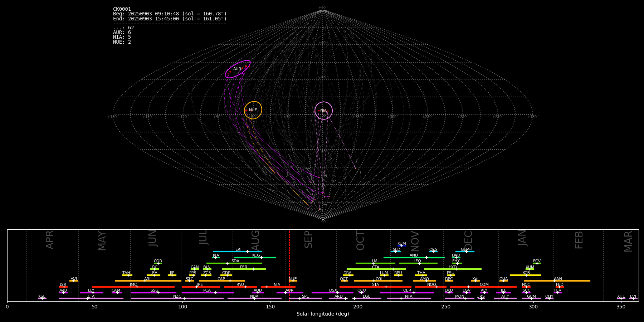Click the 200 tick on longitude axis
The width and height of the screenshot is (644, 322).
tap(358, 307)
